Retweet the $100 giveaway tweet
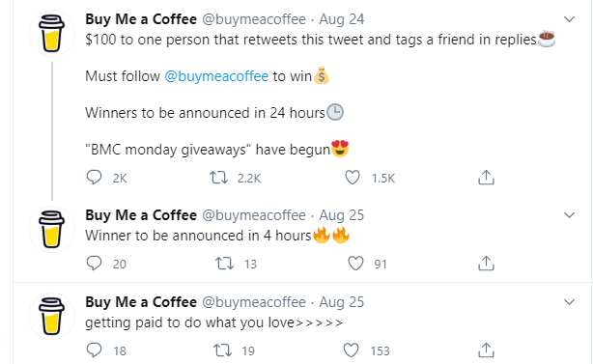 pos(219,178)
